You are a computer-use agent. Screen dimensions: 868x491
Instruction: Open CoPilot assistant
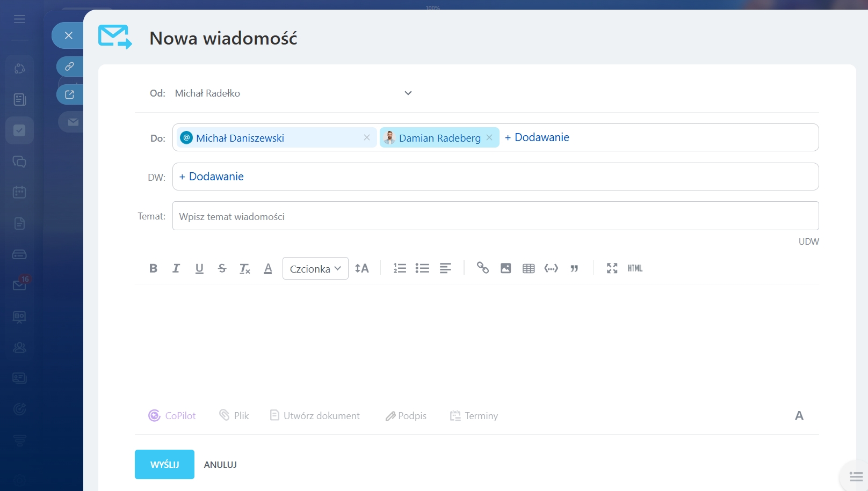click(172, 416)
